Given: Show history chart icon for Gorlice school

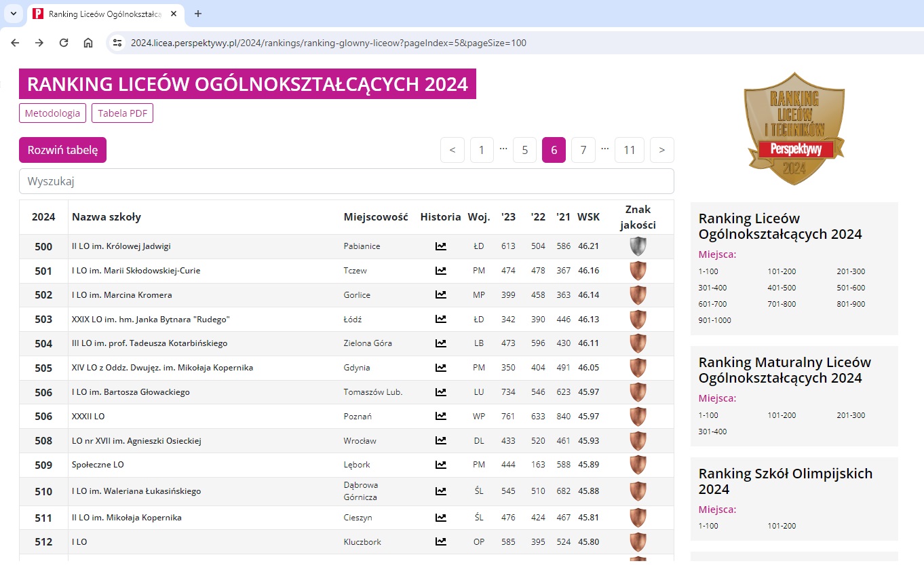Looking at the screenshot, I should [x=440, y=295].
